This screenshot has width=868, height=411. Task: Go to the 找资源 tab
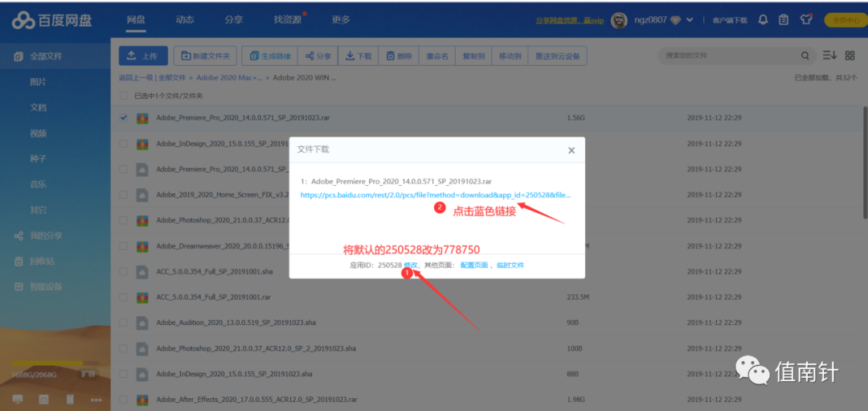[287, 19]
